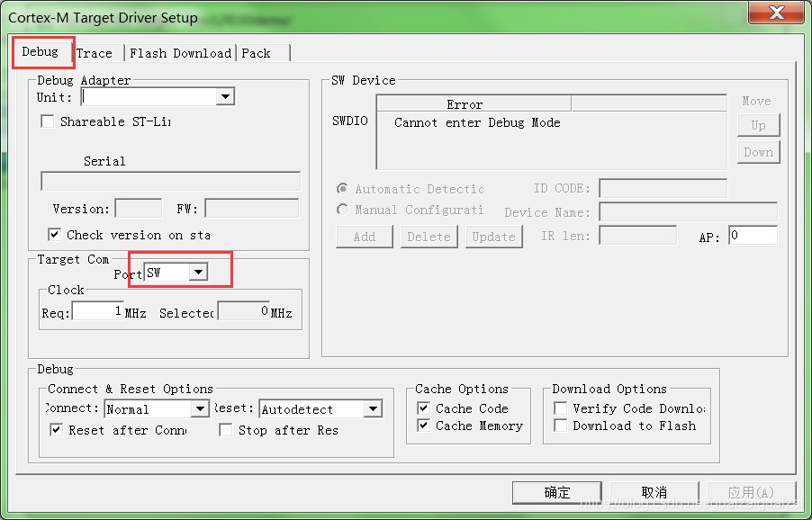Click the FW version field
Image resolution: width=812 pixels, height=520 pixels.
pos(252,209)
